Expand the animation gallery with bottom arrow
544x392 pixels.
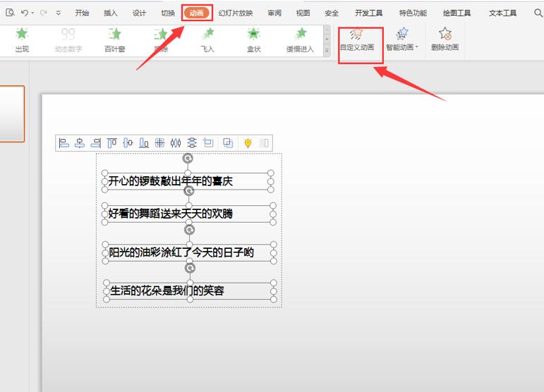point(327,51)
